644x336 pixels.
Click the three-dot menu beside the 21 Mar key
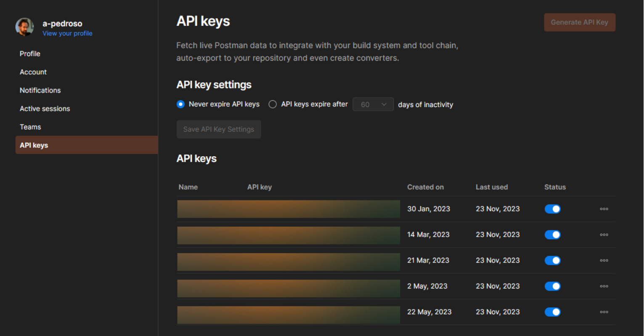(604, 260)
